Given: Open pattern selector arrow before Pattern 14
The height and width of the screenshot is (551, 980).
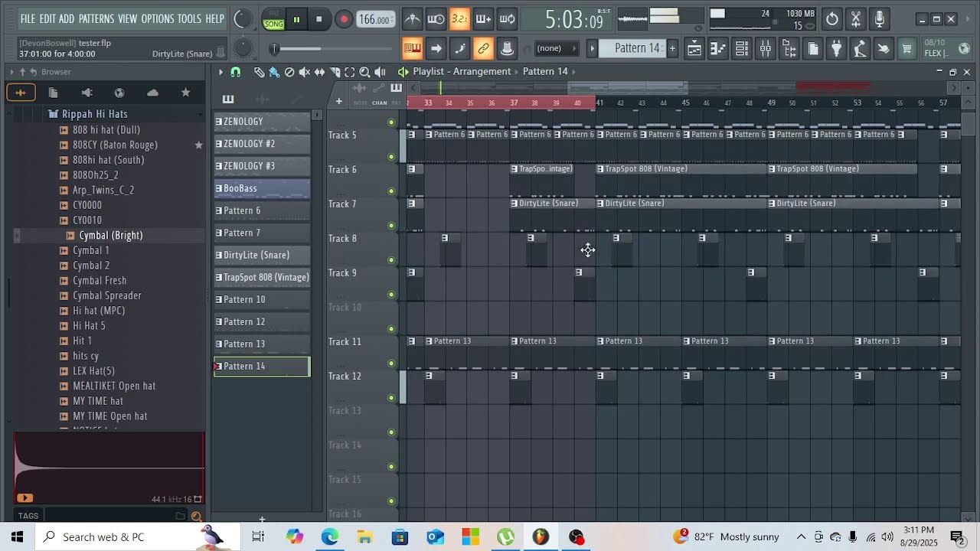Looking at the screenshot, I should tap(592, 48).
